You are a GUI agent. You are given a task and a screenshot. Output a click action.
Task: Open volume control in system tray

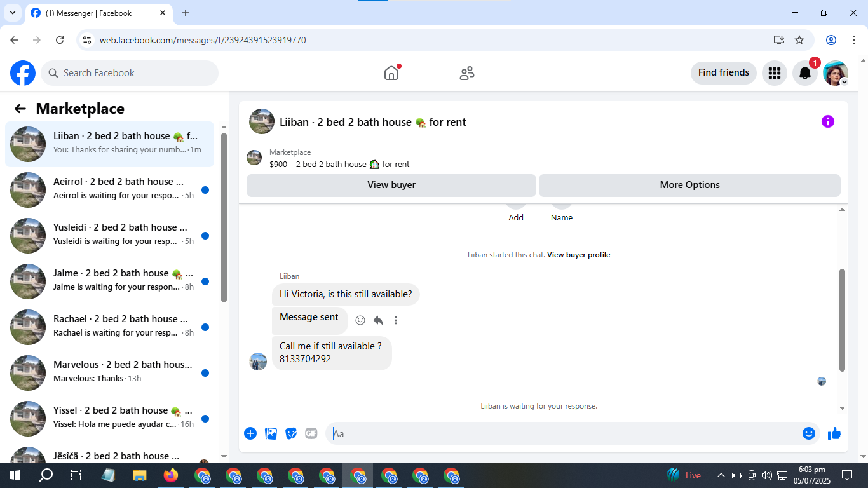[766, 475]
